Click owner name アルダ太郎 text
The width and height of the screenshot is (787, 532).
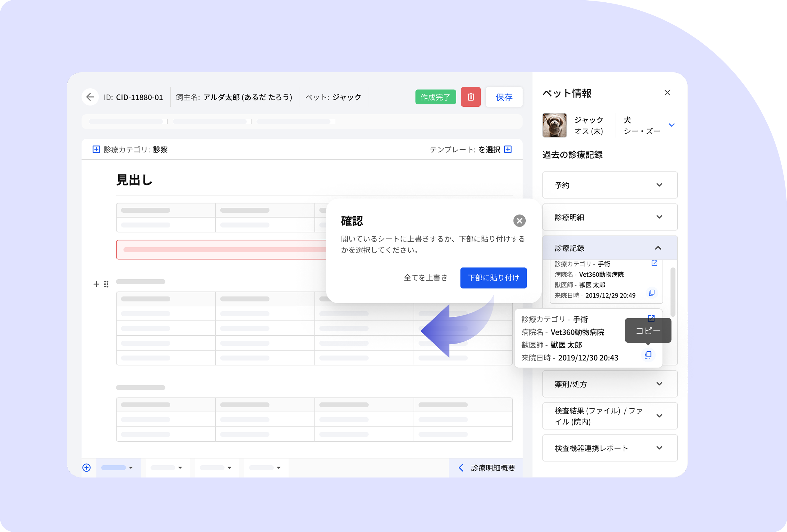coord(247,97)
